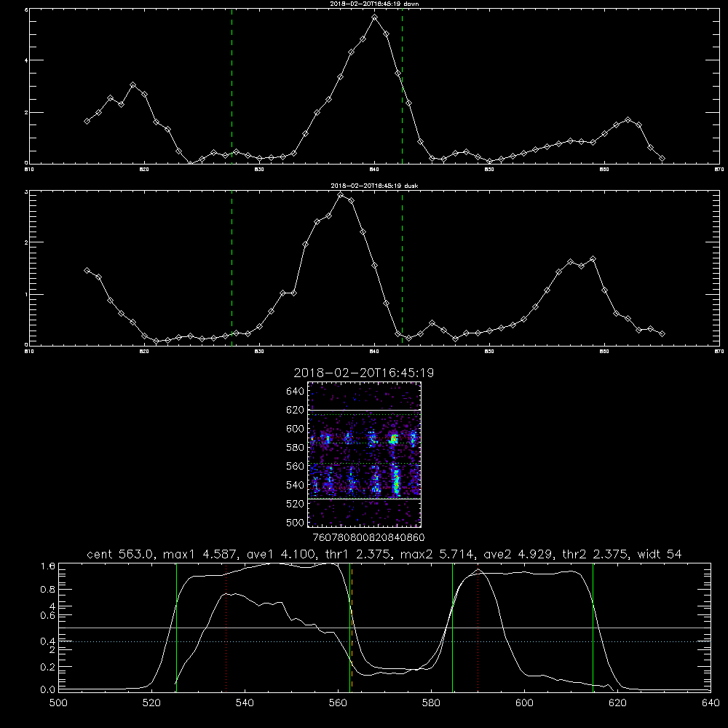The height and width of the screenshot is (728, 728).
Task: Click green dashed line near 842 in dawn plot
Action: tap(402, 86)
